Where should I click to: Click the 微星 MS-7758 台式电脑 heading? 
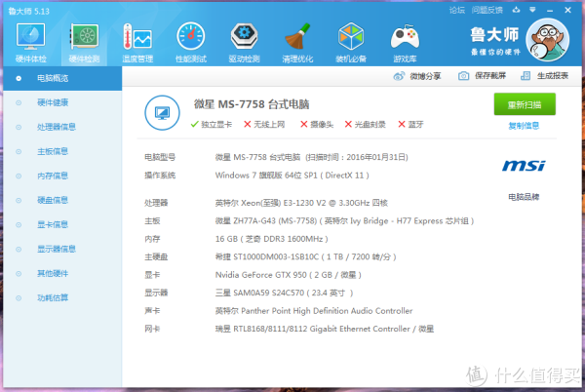(x=252, y=104)
